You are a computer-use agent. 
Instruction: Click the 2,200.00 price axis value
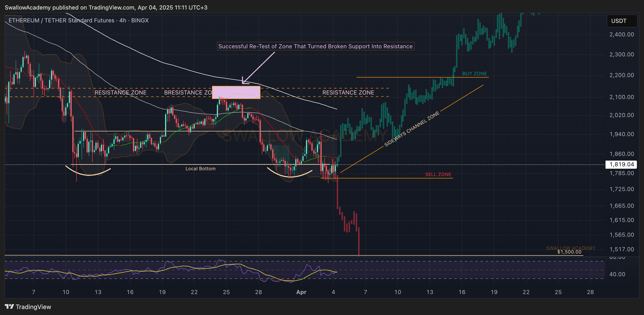point(622,75)
